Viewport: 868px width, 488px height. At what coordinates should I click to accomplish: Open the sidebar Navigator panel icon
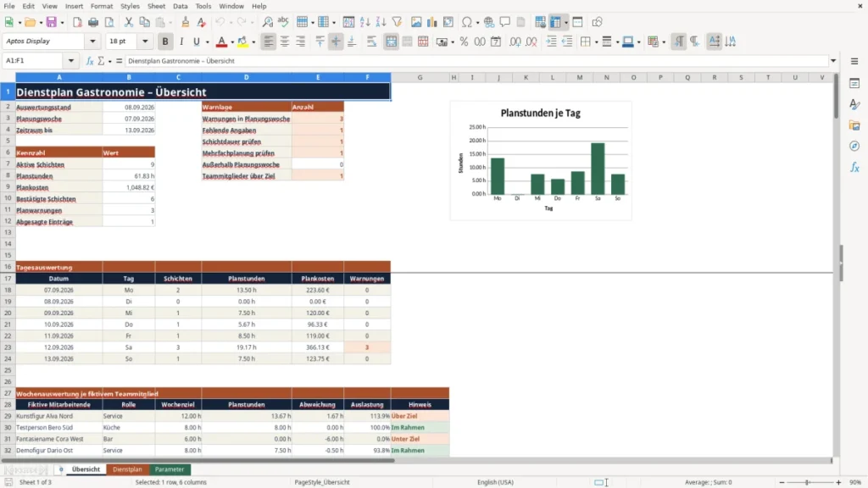point(854,146)
